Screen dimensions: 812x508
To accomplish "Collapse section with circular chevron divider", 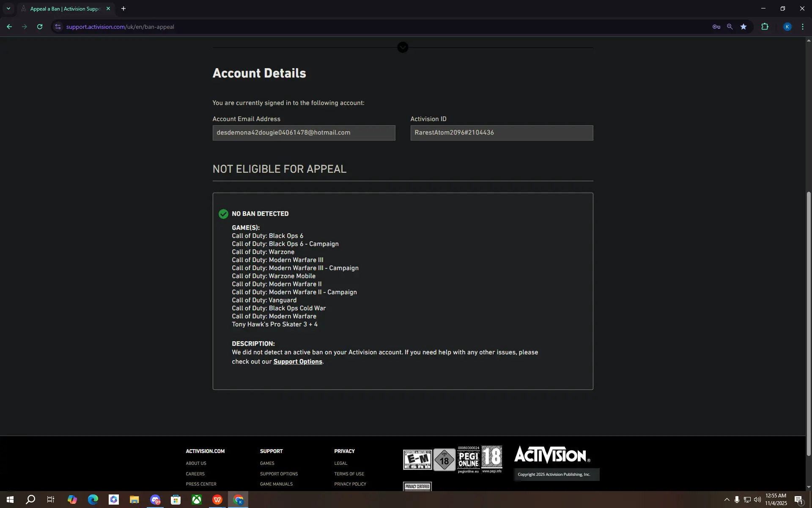I will coord(403,47).
